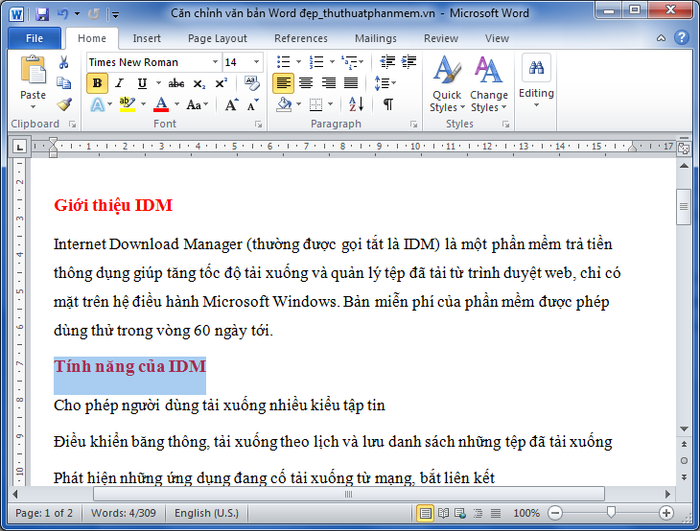Screen dimensions: 700x531
Task: Open the Page Layout tab
Action: [217, 38]
